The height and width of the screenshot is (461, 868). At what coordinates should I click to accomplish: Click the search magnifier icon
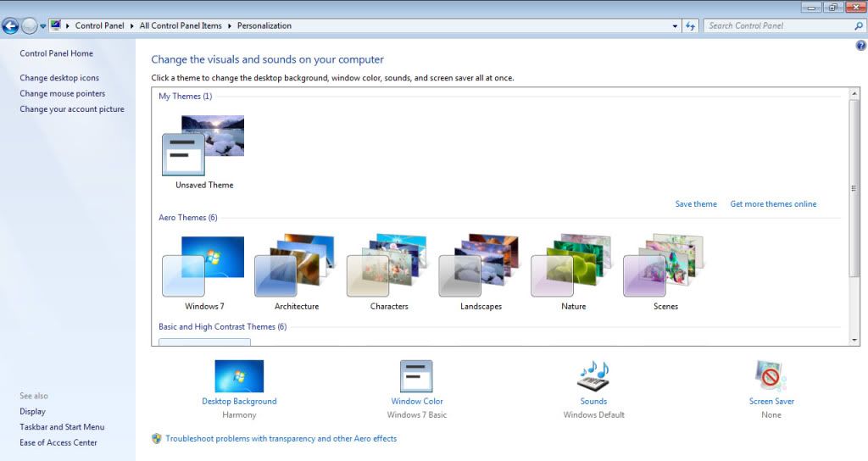click(859, 25)
